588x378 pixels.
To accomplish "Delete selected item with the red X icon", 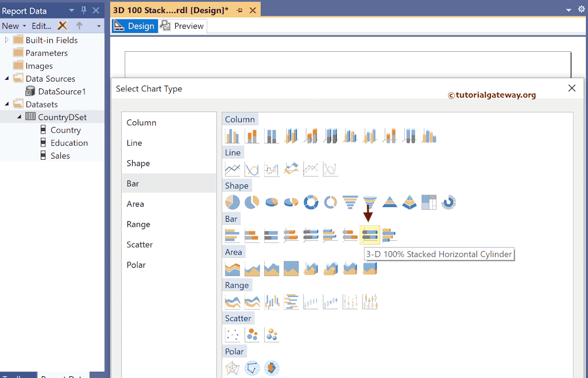I will pos(63,25).
